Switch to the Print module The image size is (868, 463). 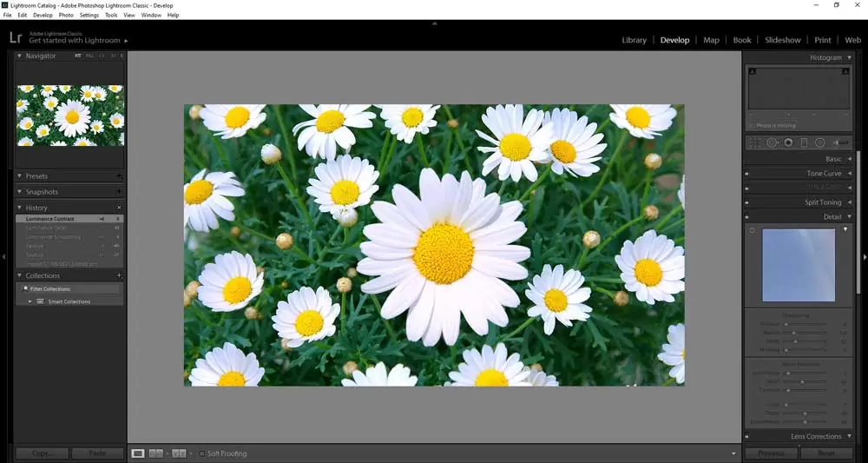[823, 40]
